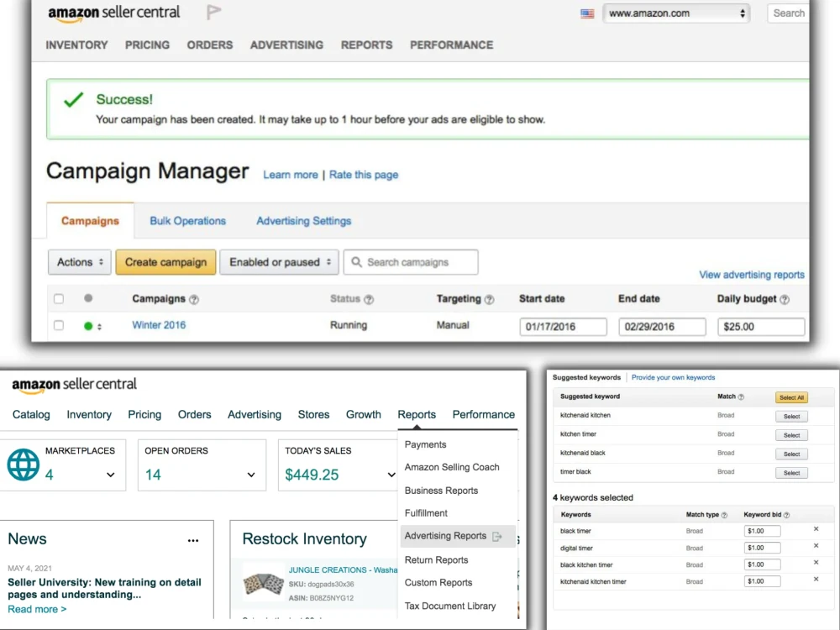The image size is (840, 630).
Task: Click the flag icon beside seller central logo
Action: pyautogui.click(x=213, y=12)
